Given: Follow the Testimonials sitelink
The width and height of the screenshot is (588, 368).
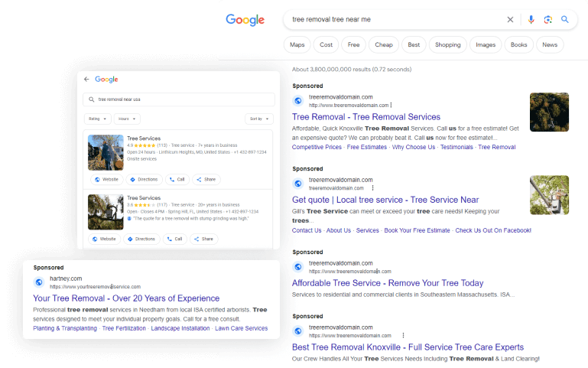Looking at the screenshot, I should (456, 147).
